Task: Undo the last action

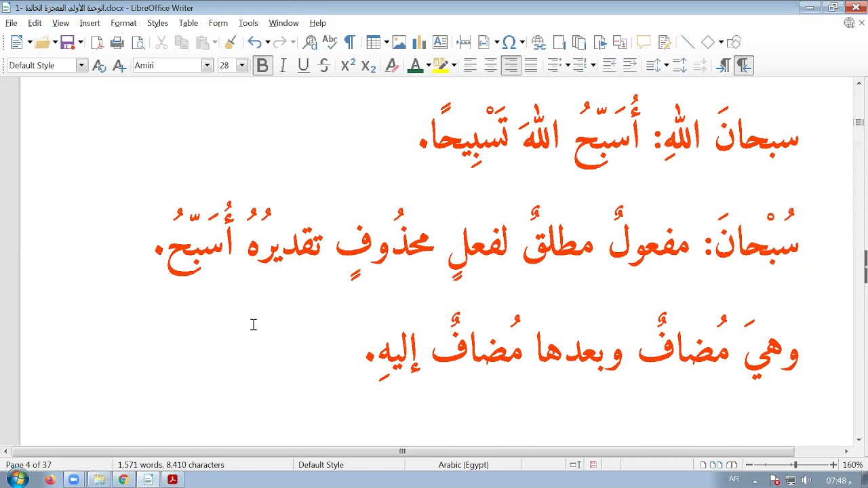Action: [x=254, y=42]
